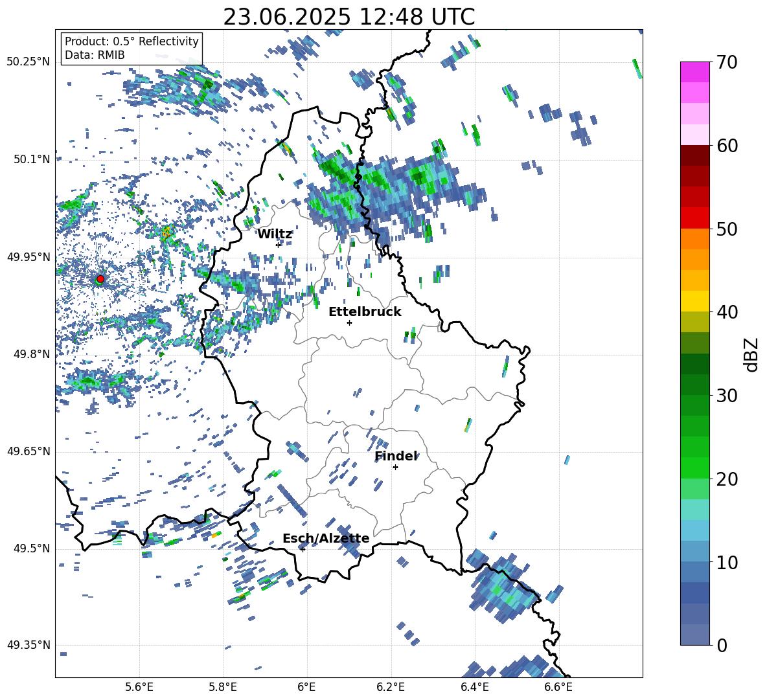Click the Findel station cross marker
Image resolution: width=767 pixels, height=700 pixels.
click(x=395, y=468)
